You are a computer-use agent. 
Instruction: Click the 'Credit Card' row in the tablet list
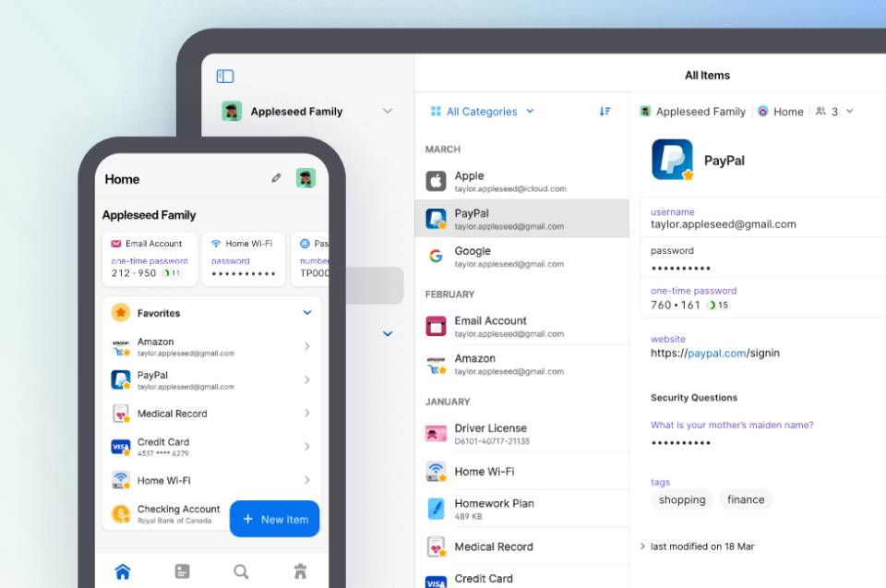(x=522, y=579)
